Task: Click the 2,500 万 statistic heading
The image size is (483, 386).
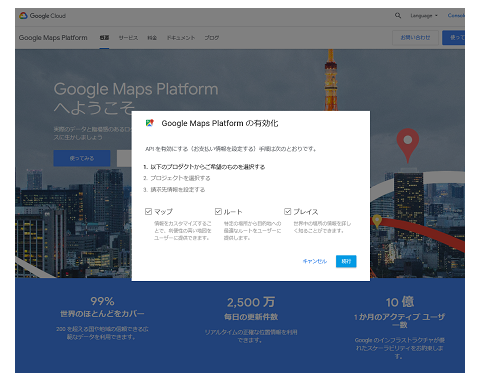Action: click(x=251, y=302)
